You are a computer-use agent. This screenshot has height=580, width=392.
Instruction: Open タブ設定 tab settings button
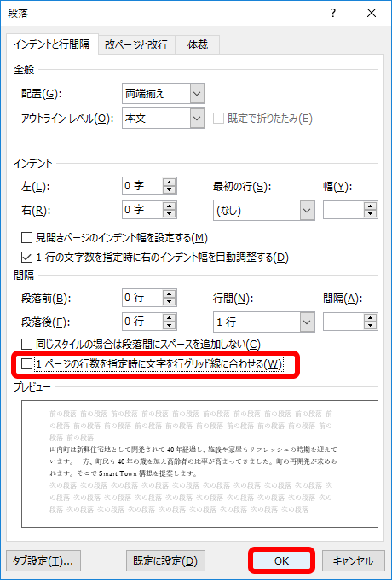(x=43, y=560)
